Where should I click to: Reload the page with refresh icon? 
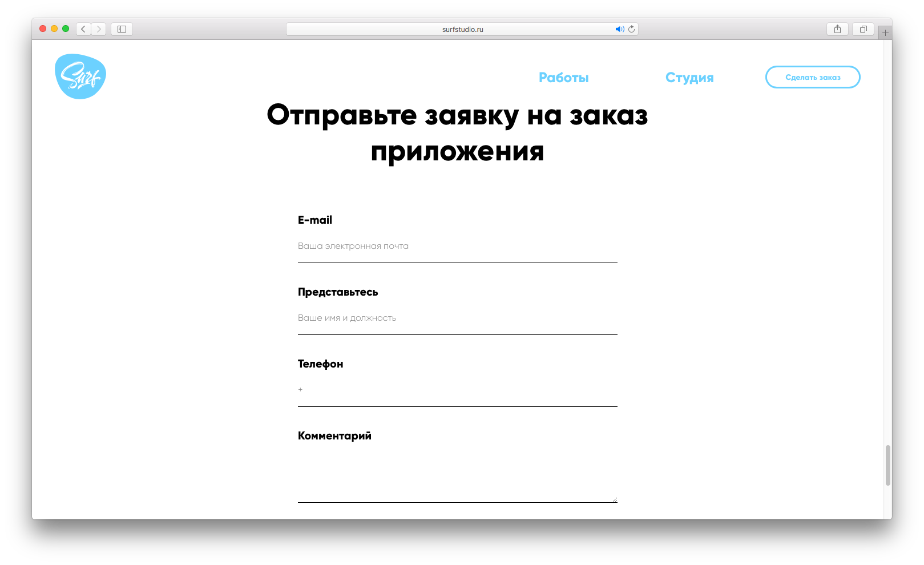[x=631, y=29]
